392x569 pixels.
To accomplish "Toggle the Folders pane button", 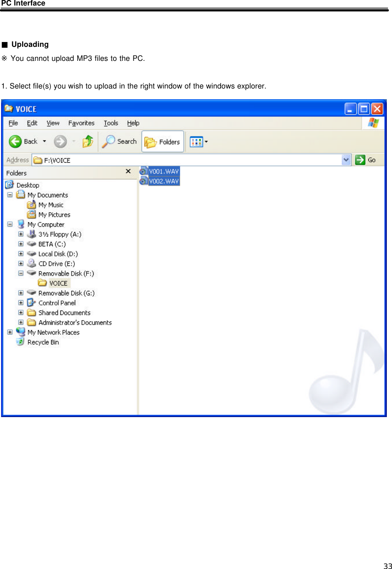I will (163, 142).
